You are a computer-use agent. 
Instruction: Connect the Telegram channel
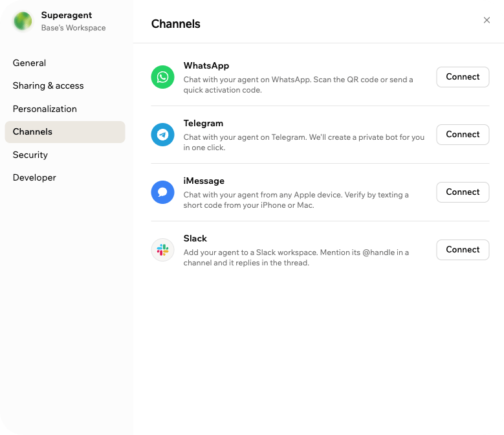coord(463,135)
